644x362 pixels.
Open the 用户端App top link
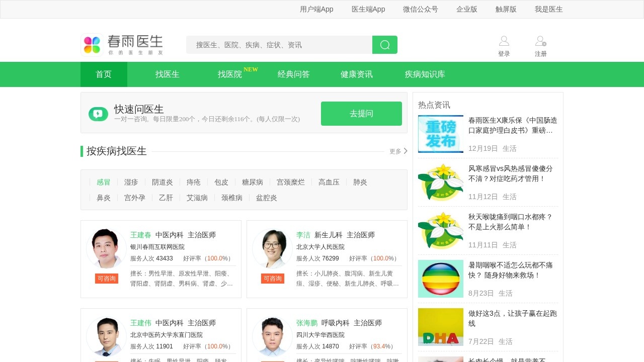tap(316, 9)
